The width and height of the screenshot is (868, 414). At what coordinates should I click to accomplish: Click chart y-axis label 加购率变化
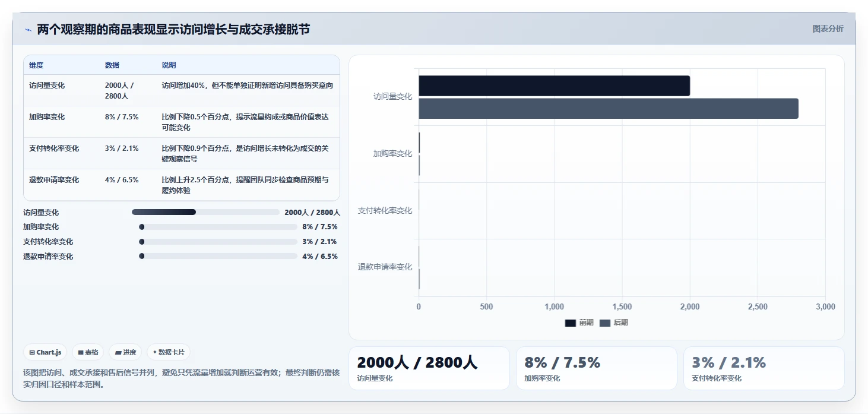[392, 153]
